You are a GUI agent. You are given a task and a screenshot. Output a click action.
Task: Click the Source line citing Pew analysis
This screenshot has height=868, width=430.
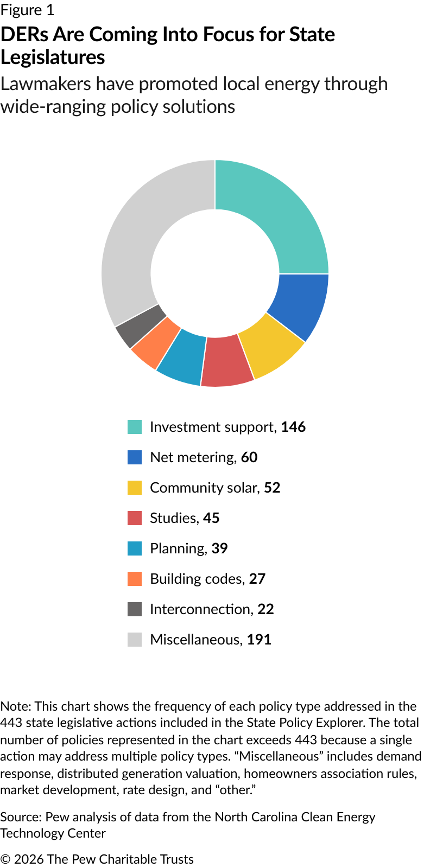pyautogui.click(x=187, y=825)
